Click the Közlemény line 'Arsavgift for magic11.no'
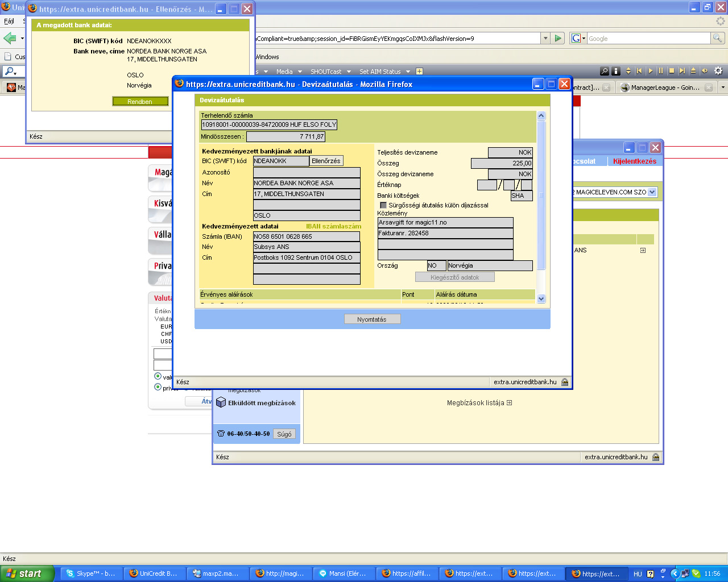 coord(445,222)
